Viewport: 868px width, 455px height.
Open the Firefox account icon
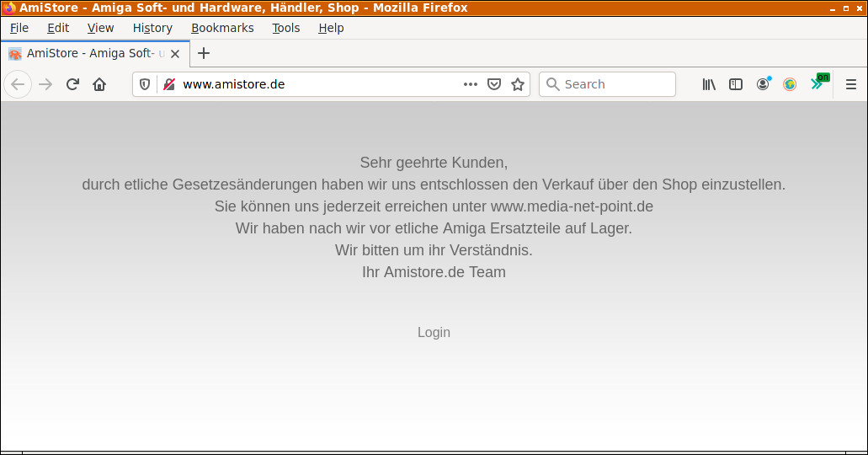[x=764, y=84]
